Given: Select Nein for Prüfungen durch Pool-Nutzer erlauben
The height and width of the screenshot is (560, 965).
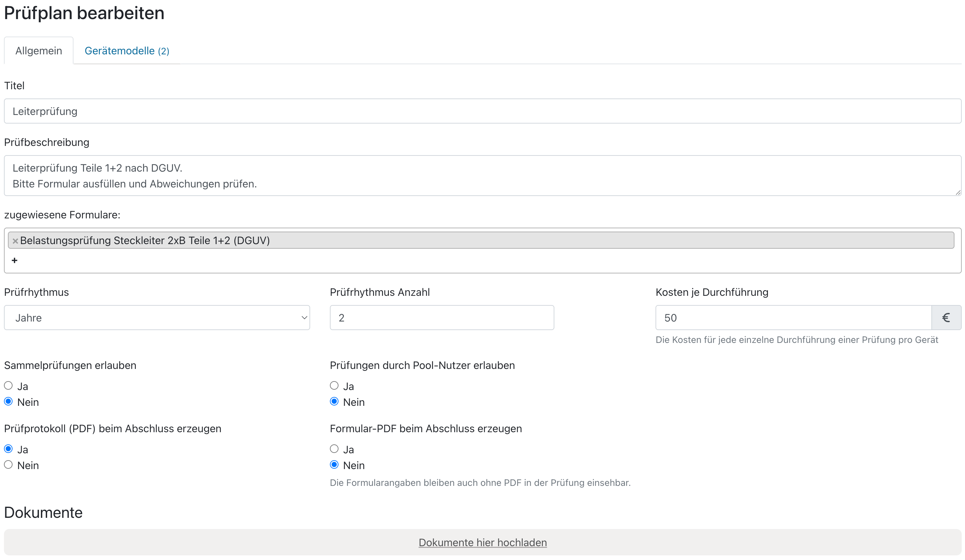Looking at the screenshot, I should (x=334, y=402).
